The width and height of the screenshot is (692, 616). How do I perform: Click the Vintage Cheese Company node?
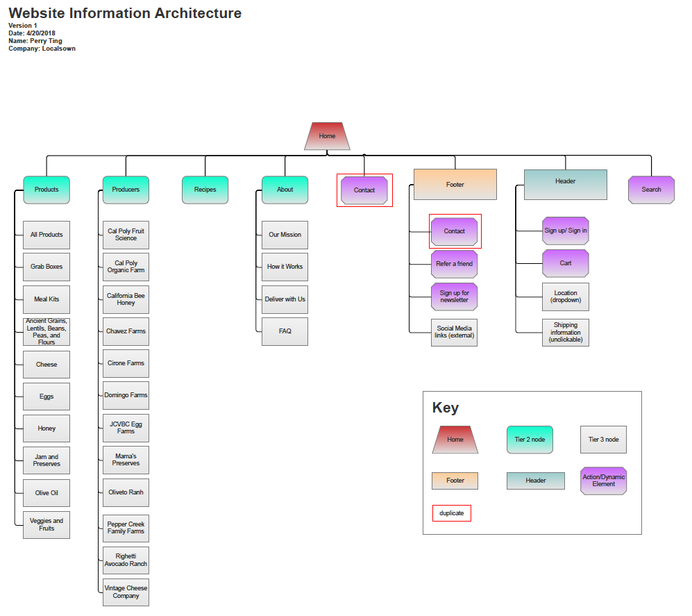tap(126, 592)
